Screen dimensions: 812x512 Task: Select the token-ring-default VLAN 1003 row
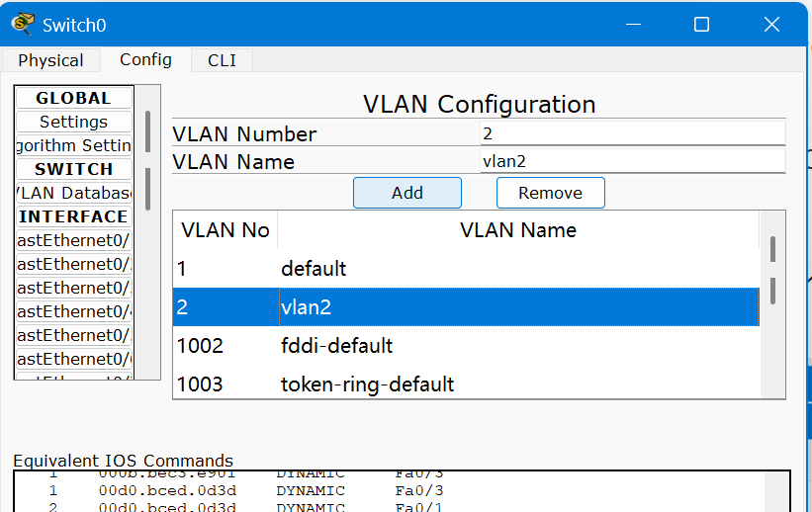pos(465,384)
